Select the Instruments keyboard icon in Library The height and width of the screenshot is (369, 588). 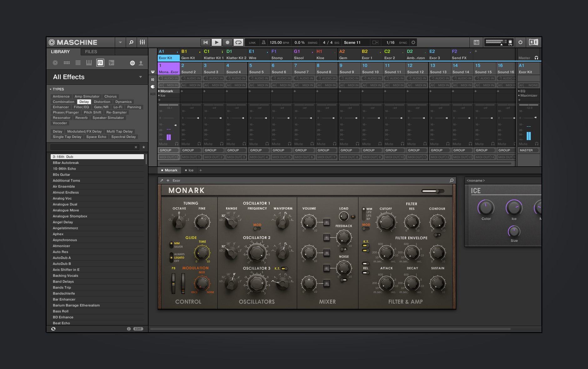click(x=89, y=63)
